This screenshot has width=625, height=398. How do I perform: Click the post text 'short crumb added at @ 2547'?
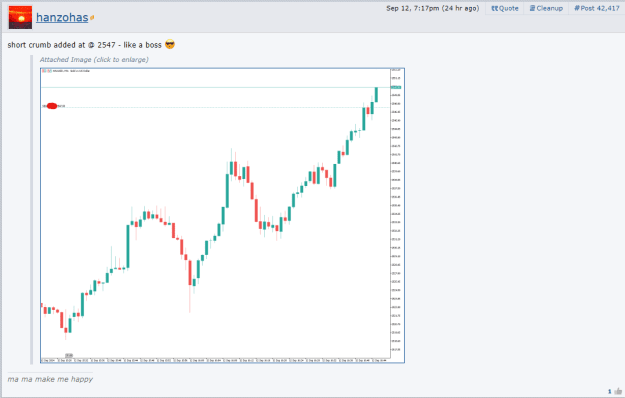pyautogui.click(x=61, y=45)
